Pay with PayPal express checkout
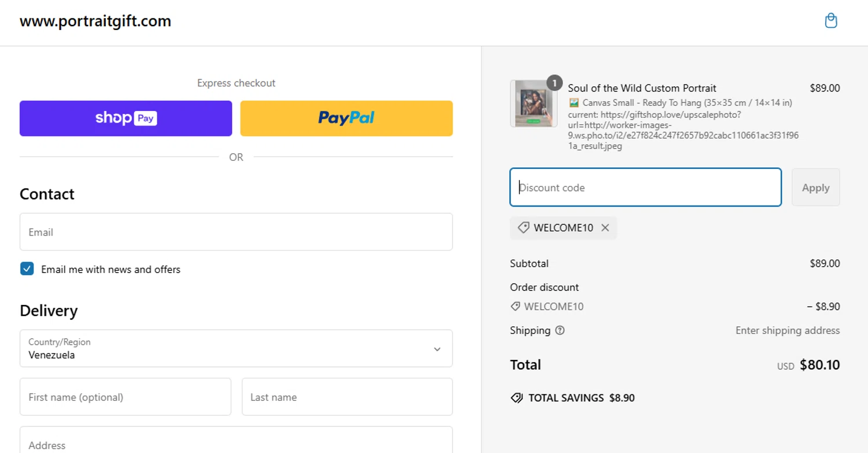 coord(347,119)
